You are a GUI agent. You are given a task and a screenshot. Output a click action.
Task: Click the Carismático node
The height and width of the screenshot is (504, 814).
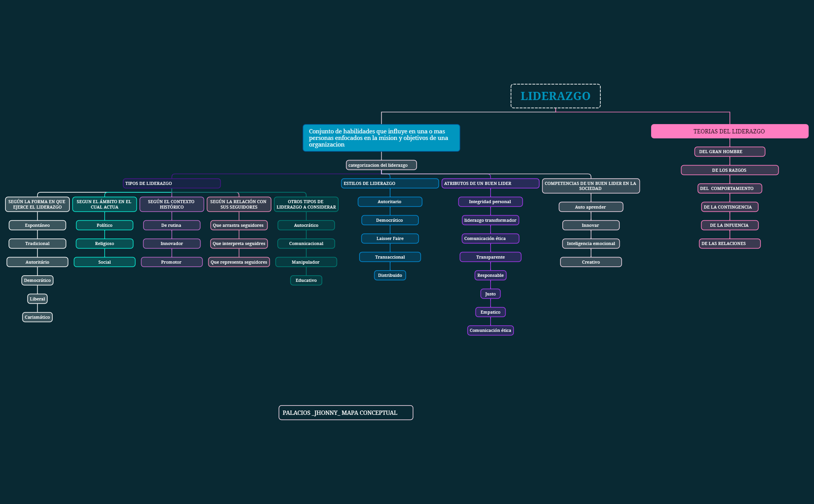(x=37, y=317)
